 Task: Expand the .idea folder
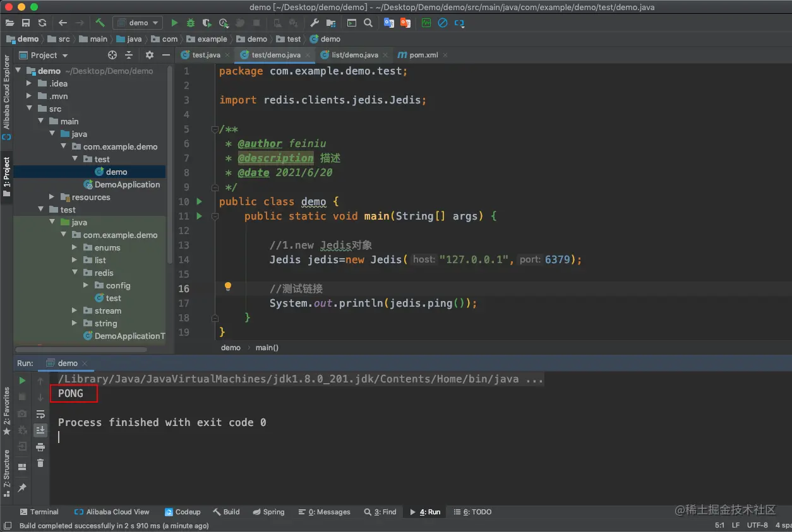click(29, 83)
